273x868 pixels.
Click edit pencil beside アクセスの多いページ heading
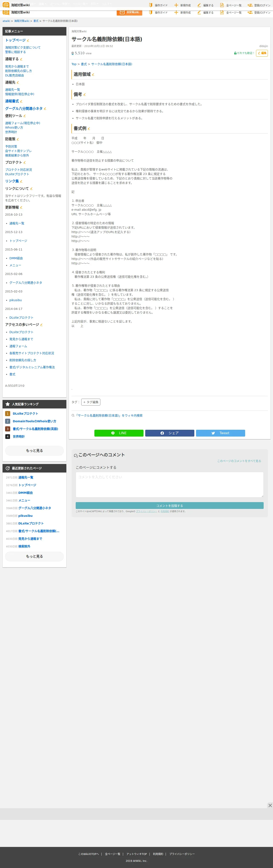[x=41, y=325]
